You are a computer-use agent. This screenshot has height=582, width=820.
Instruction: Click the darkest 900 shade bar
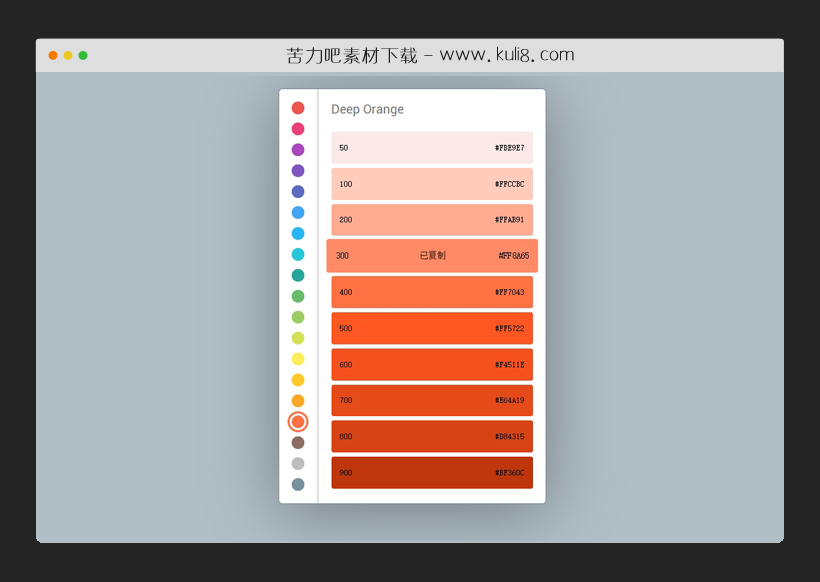point(431,472)
